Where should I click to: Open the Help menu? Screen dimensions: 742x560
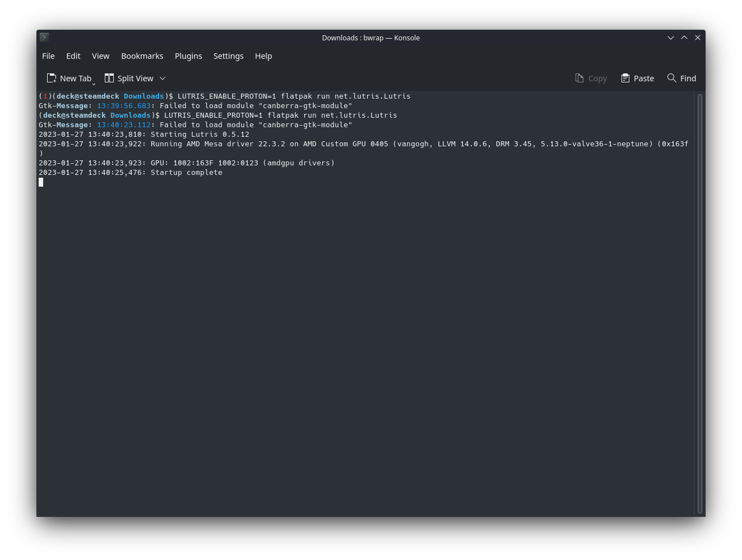point(263,56)
